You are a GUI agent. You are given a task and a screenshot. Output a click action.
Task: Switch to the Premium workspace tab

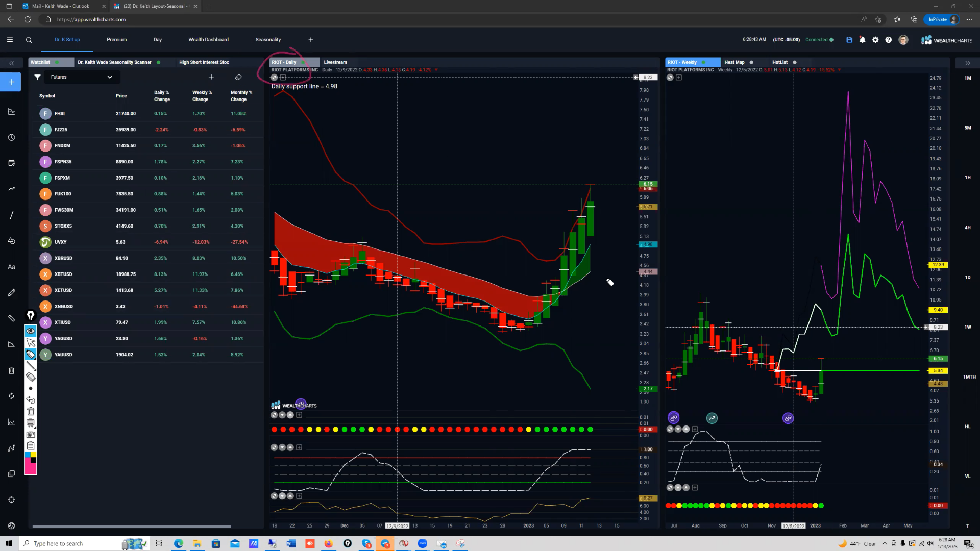(117, 40)
